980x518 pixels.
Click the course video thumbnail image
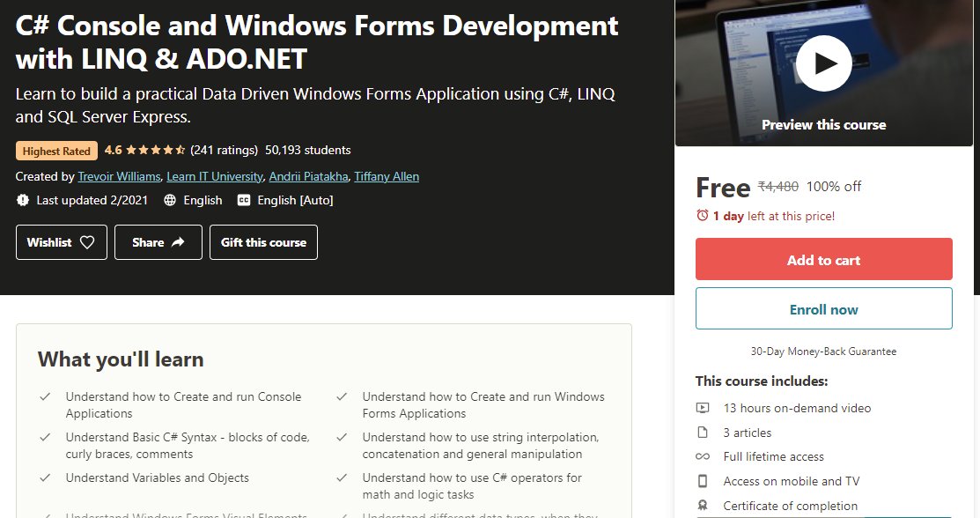tap(824, 73)
